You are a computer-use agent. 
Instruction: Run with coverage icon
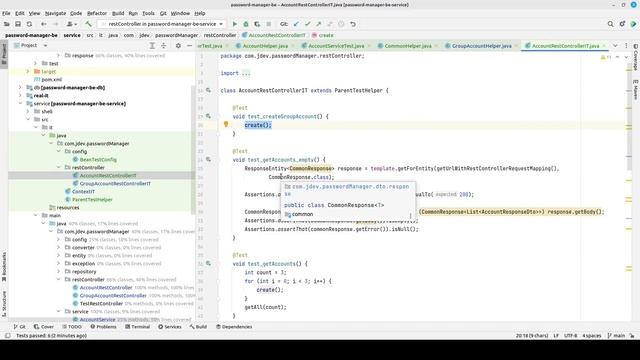point(257,24)
